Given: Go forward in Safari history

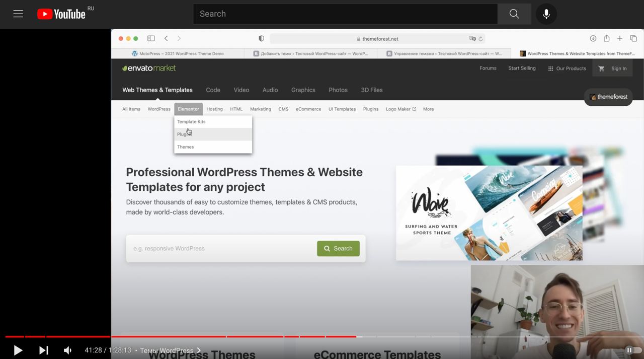Looking at the screenshot, I should coord(179,38).
